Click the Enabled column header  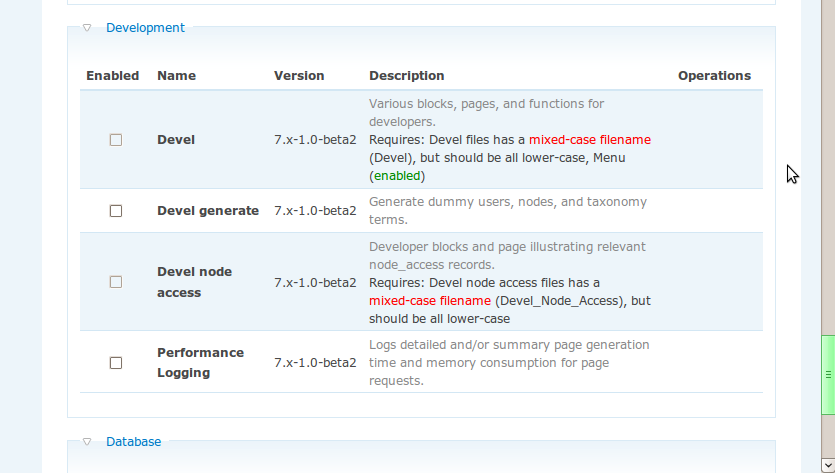click(x=113, y=76)
